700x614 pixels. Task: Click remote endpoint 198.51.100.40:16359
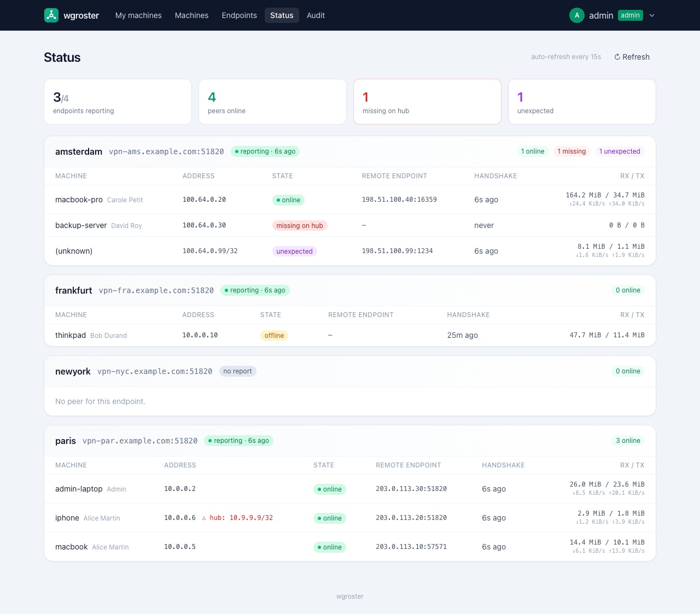click(399, 200)
